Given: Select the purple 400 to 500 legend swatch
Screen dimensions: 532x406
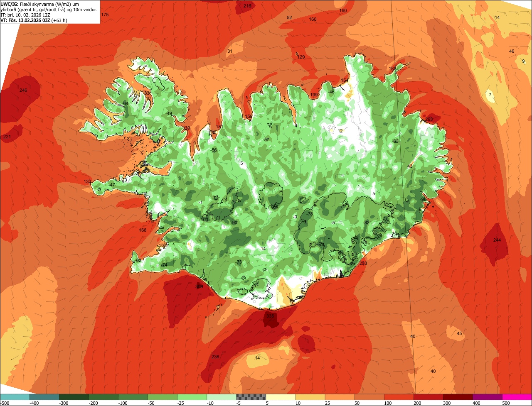Looking at the screenshot, I should pos(488,397).
